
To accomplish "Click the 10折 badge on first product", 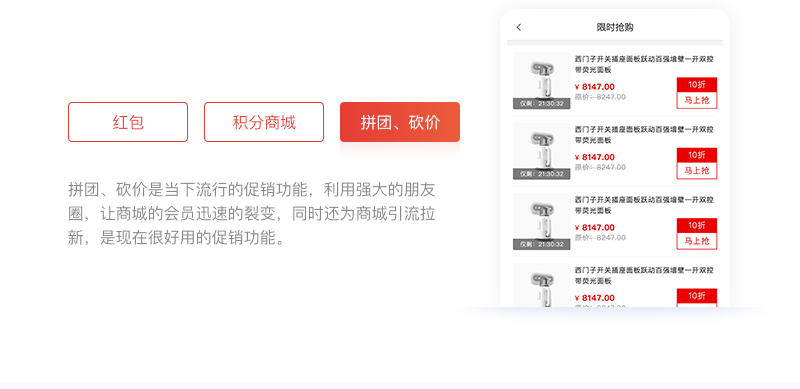I will pyautogui.click(x=697, y=85).
